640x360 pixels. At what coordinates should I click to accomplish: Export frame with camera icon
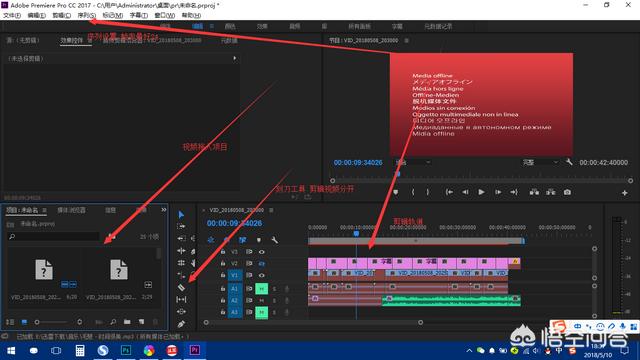tap(567, 192)
